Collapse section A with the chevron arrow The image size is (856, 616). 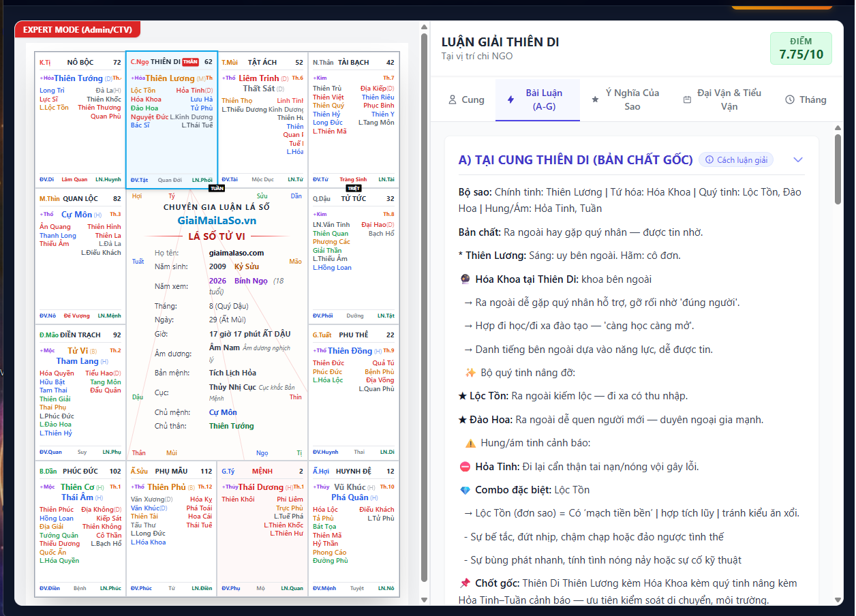[799, 160]
